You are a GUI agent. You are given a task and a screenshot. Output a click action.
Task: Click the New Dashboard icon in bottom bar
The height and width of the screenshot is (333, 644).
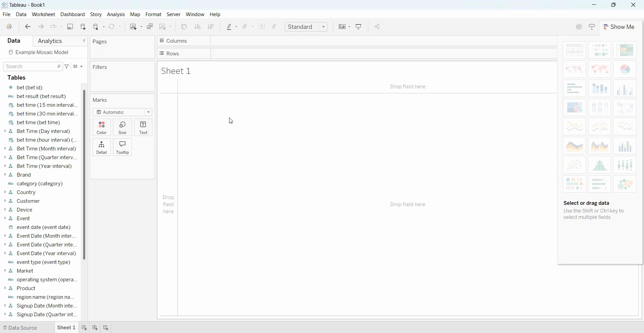(95, 328)
